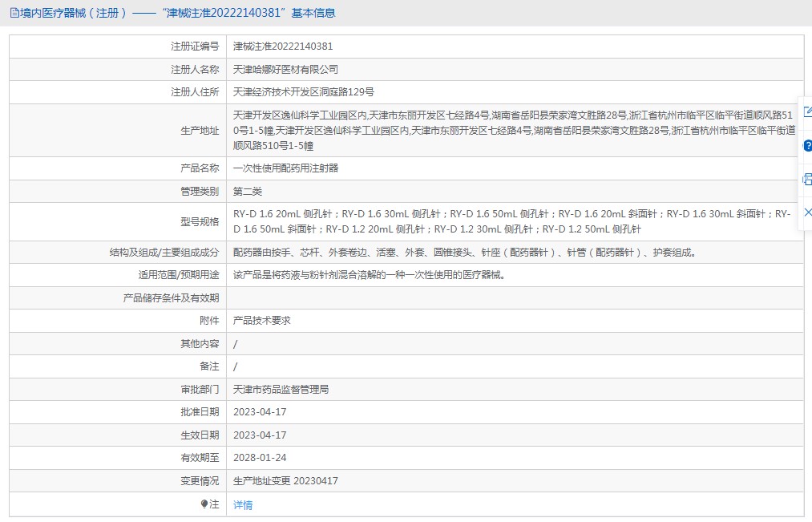Image resolution: width=812 pixels, height=522 pixels.
Task: Click the 生效日期 value 2023-04-17
Action: pyautogui.click(x=260, y=435)
